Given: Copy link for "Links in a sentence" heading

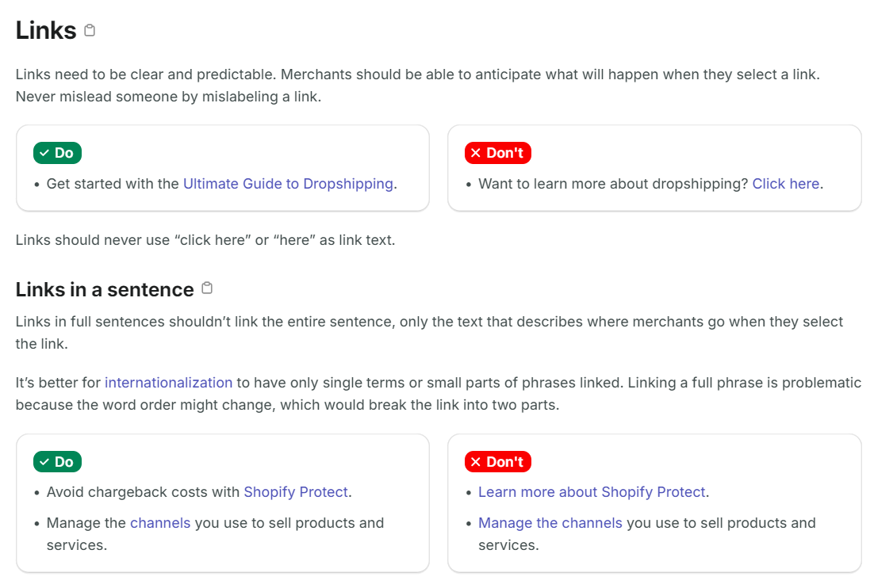Looking at the screenshot, I should click(207, 288).
